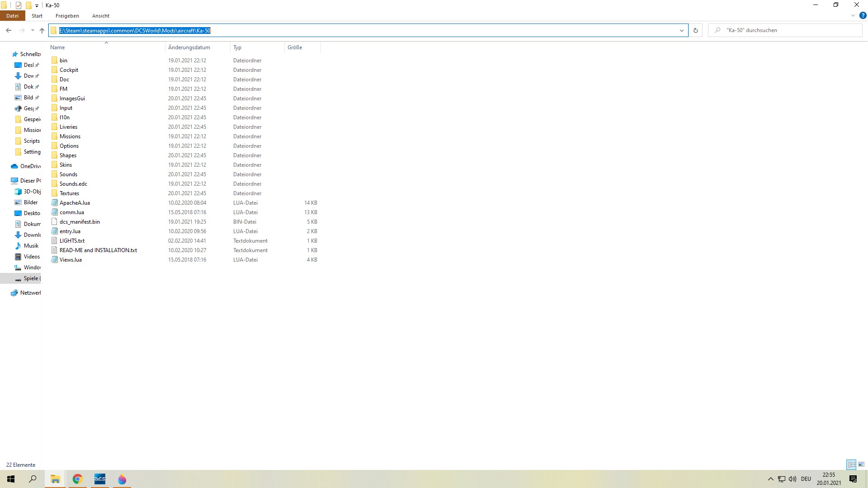
Task: Select READ-ME and INSTALLATION.txt file
Action: pyautogui.click(x=98, y=250)
